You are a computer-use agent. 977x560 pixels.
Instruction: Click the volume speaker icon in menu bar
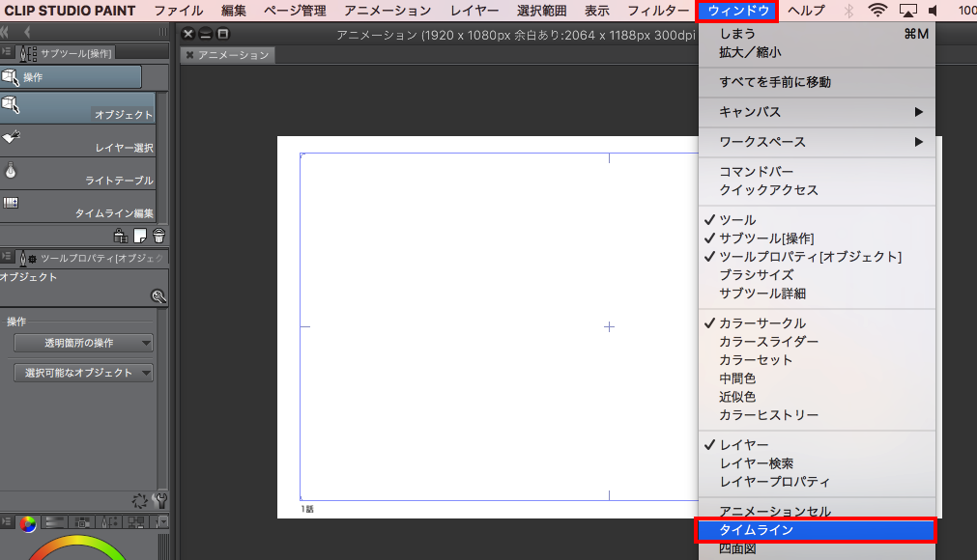coord(934,10)
